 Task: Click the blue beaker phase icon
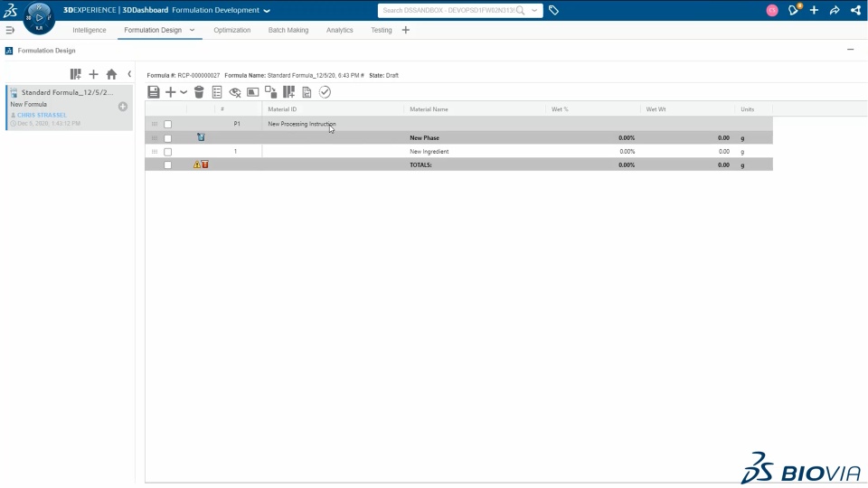click(201, 137)
